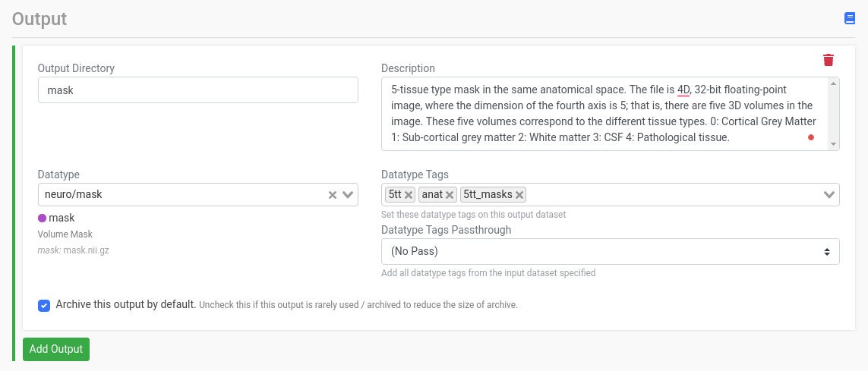Expand the Datatype Tags dropdown arrow

829,195
